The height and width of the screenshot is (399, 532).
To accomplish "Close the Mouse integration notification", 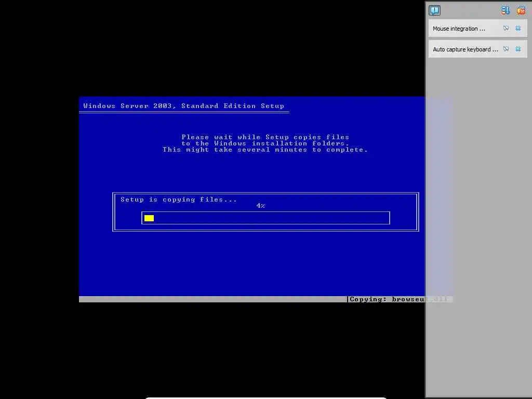I will (518, 28).
